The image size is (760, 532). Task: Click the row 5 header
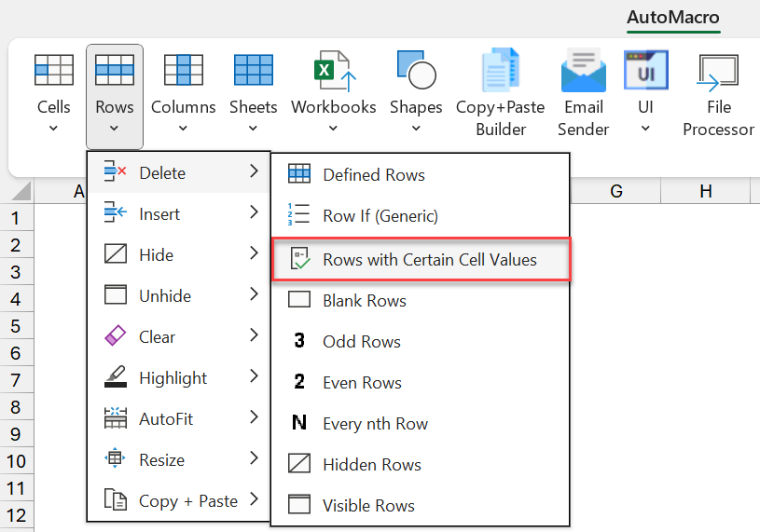(x=15, y=326)
